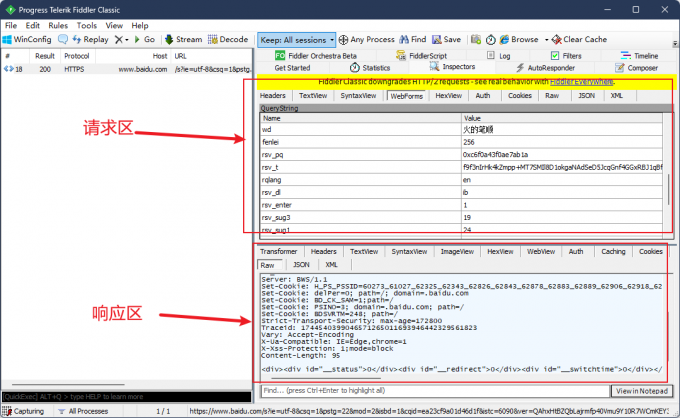Open the Filters tab

point(566,56)
